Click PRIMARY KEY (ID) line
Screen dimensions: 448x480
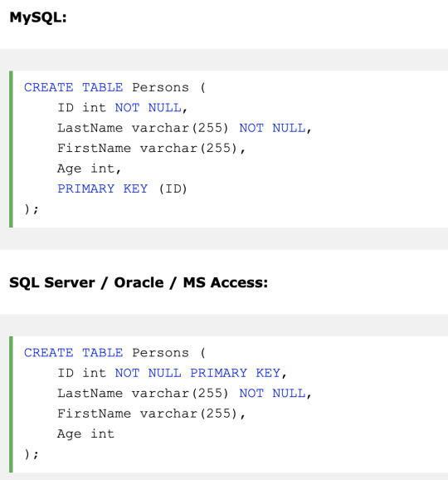pos(122,189)
